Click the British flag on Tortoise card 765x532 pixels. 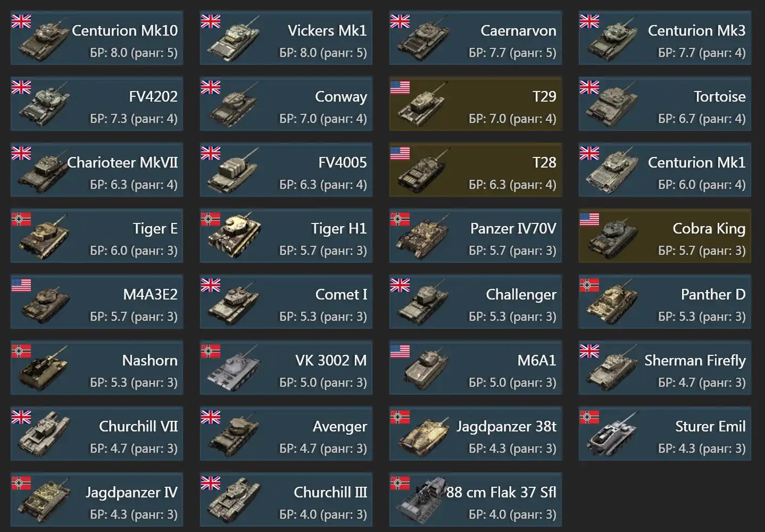pyautogui.click(x=589, y=87)
